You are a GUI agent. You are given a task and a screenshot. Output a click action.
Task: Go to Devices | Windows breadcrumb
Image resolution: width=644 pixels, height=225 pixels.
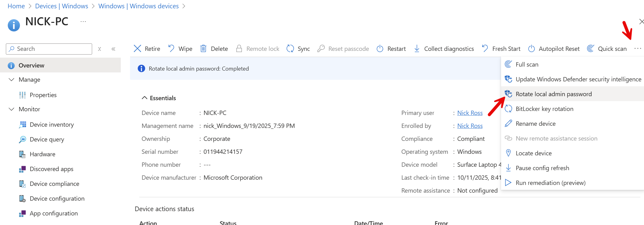(x=62, y=6)
